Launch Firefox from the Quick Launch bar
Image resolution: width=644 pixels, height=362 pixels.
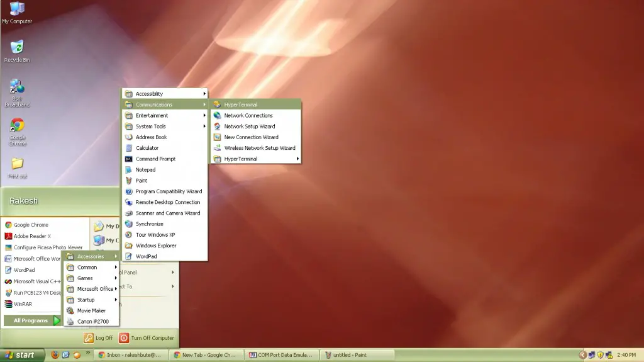click(55, 354)
